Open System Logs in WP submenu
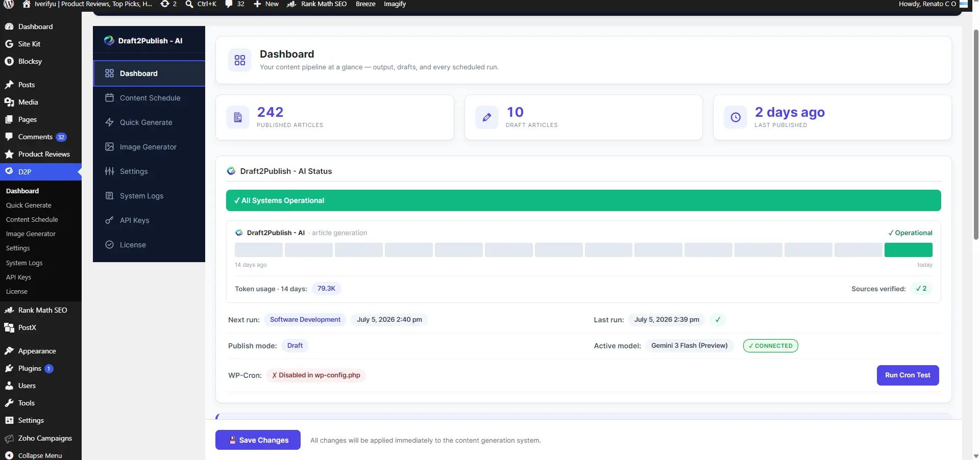The width and height of the screenshot is (980, 460). (24, 263)
